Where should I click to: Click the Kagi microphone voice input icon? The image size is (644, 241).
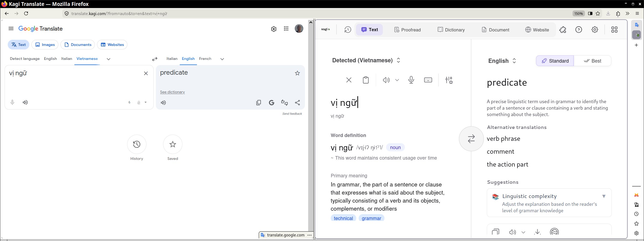click(411, 80)
